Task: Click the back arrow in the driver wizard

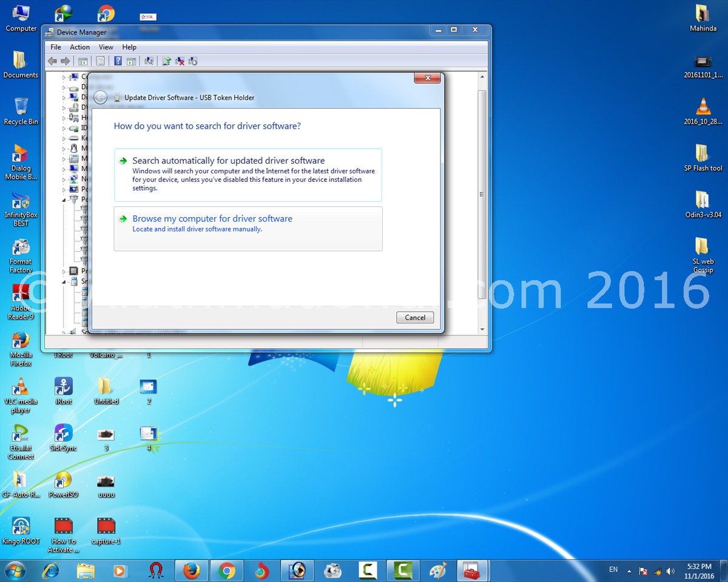Action: tap(100, 97)
